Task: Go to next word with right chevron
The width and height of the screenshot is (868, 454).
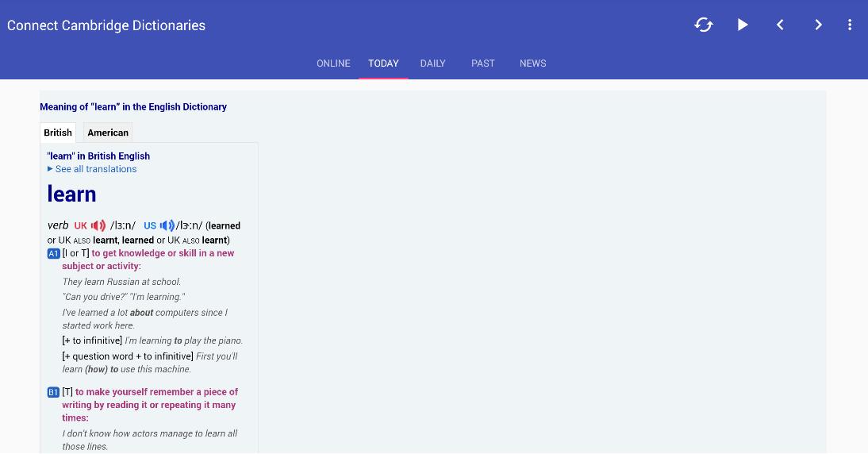Action: click(x=818, y=25)
